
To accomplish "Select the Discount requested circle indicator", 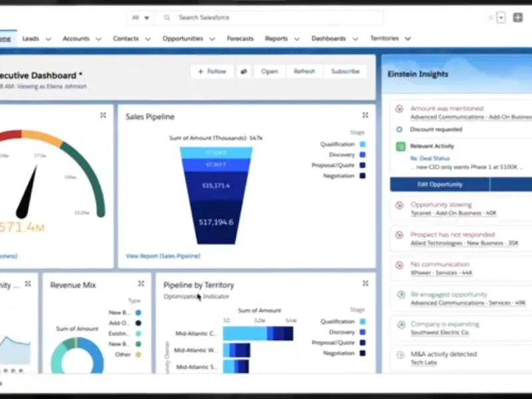I will coord(399,129).
